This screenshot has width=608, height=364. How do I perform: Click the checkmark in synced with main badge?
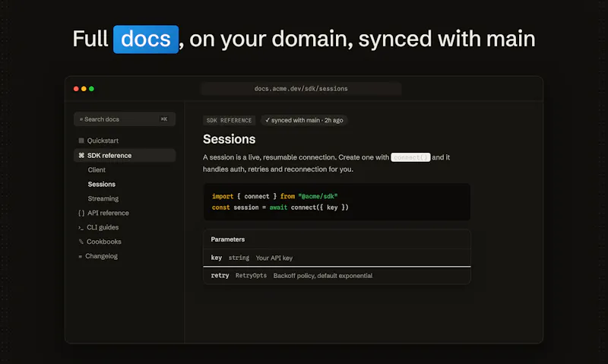tap(268, 120)
